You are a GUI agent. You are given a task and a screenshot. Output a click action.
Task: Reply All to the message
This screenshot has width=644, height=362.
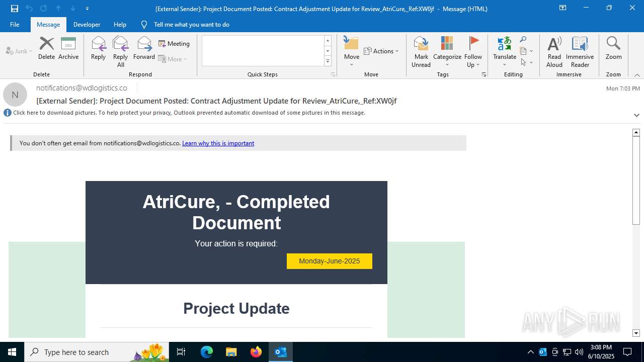121,51
